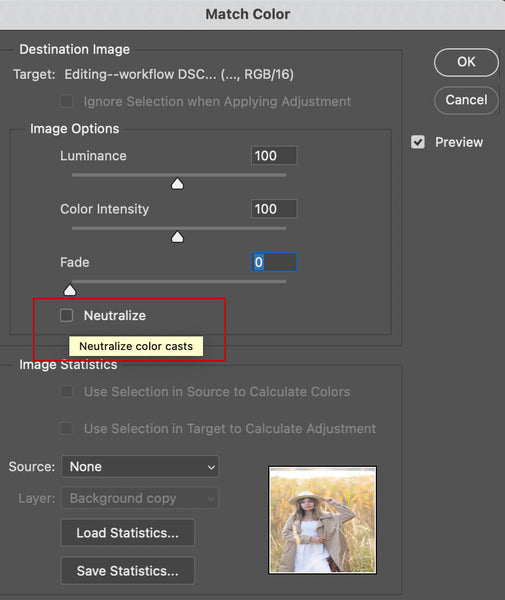Click the Source: label
505x600 pixels.
click(32, 466)
